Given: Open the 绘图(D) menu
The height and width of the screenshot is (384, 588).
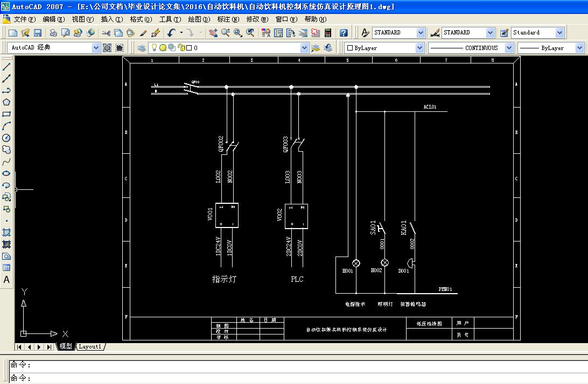Looking at the screenshot, I should coord(199,19).
